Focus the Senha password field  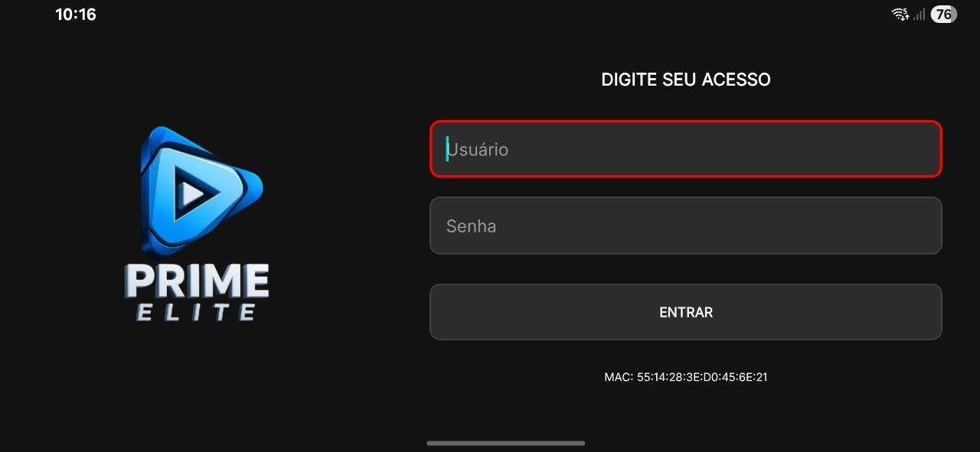point(685,225)
